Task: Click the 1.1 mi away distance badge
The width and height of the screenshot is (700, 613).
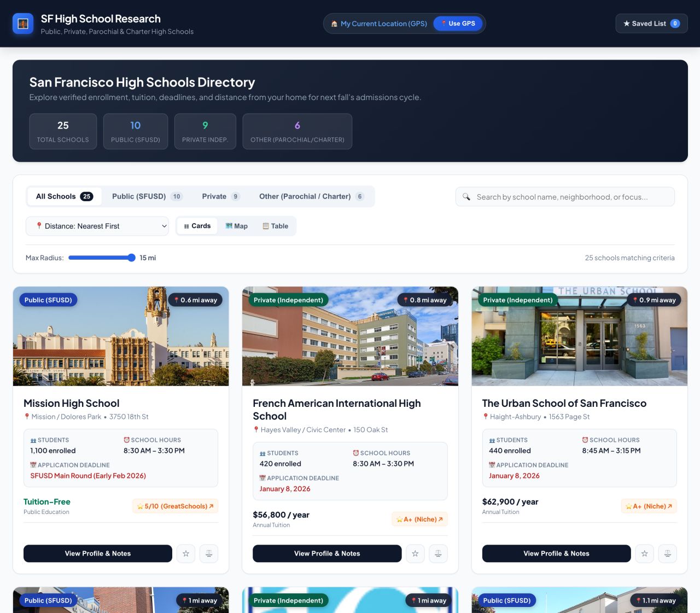Action: pos(655,600)
